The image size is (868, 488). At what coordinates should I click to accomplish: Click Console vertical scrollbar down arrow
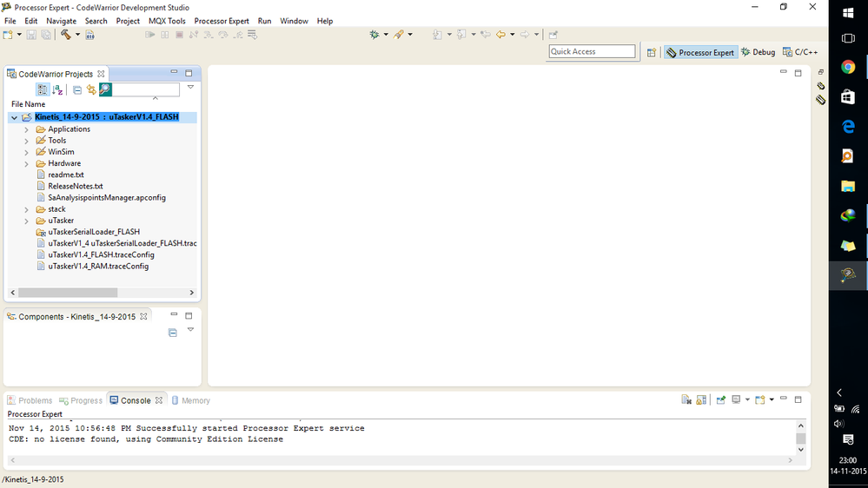[x=800, y=449]
